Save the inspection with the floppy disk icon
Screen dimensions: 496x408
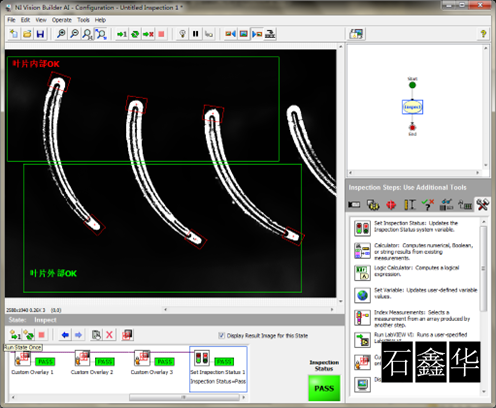(x=40, y=34)
